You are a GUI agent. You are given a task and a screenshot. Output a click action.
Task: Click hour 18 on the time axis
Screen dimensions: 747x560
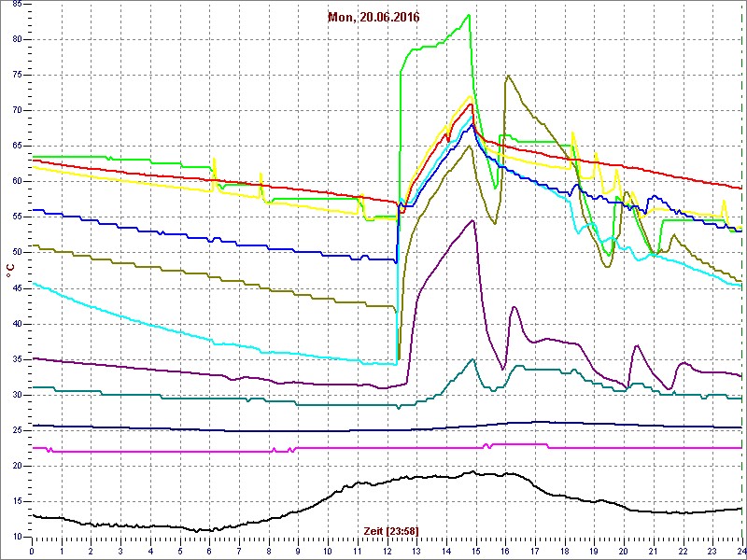tap(565, 551)
